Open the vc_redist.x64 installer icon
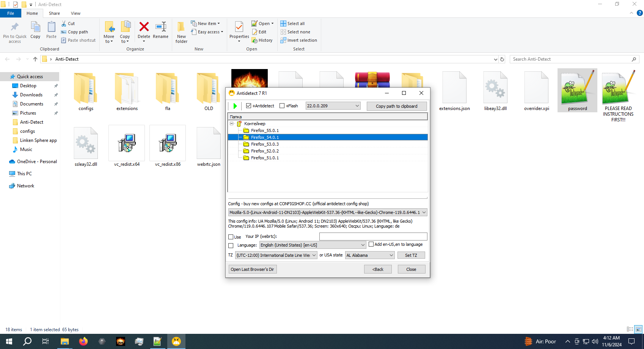This screenshot has height=349, width=644. 127,143
